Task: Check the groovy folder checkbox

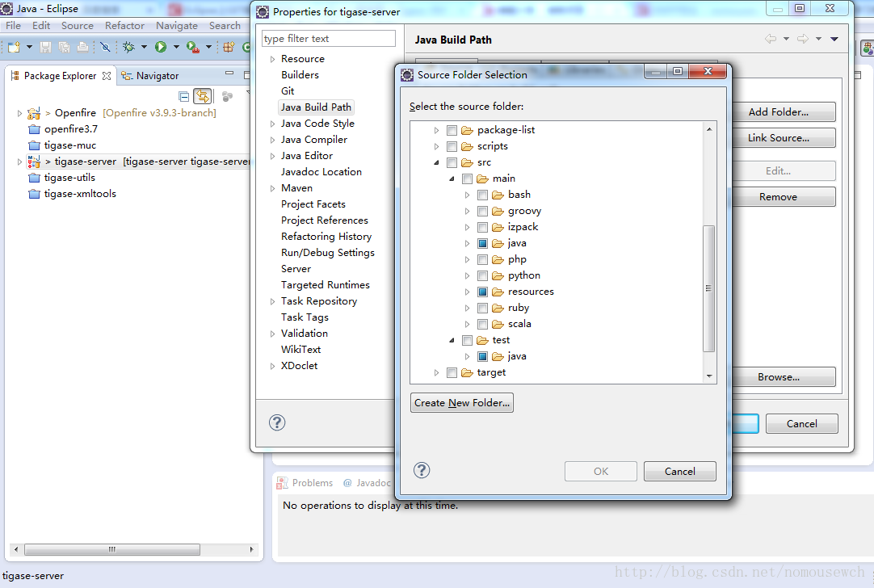Action: coord(483,212)
